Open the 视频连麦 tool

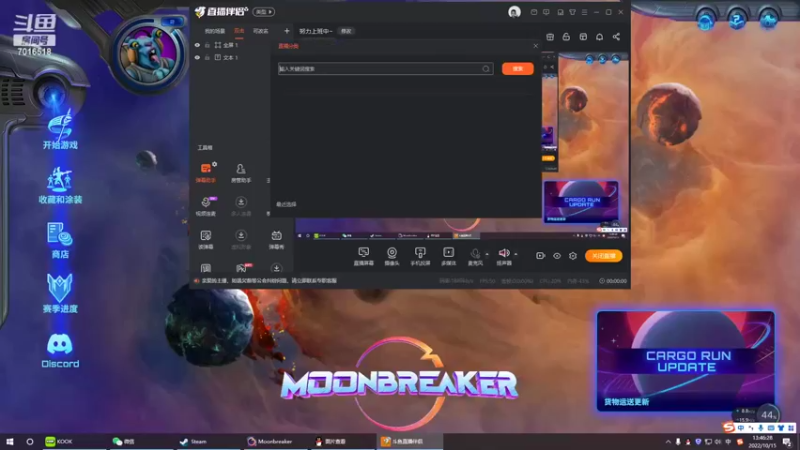point(206,206)
